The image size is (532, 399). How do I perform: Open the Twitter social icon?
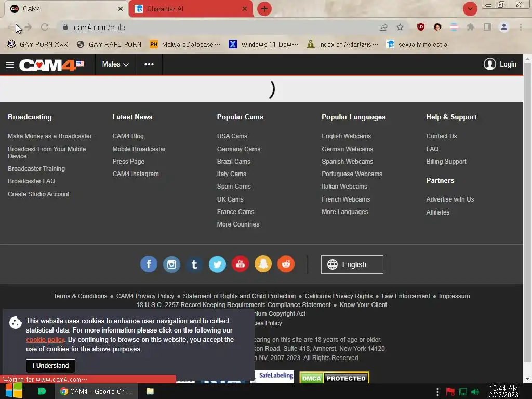tap(217, 264)
